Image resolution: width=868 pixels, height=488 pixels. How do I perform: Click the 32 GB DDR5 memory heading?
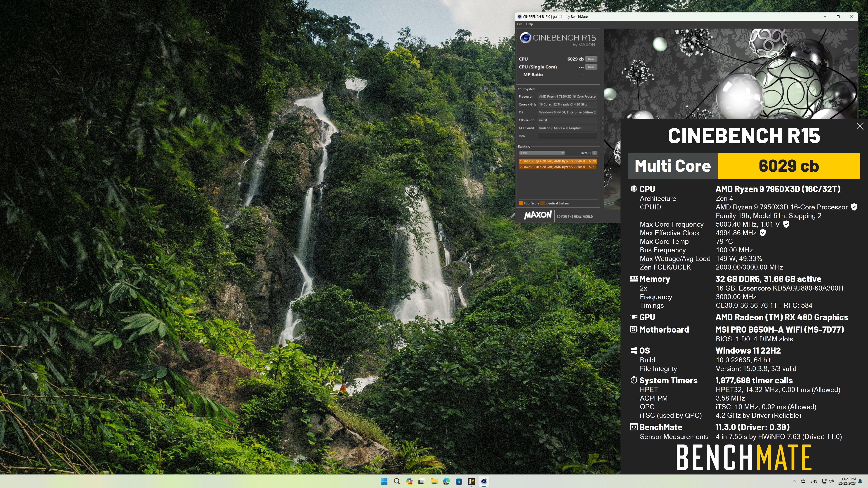pos(768,279)
